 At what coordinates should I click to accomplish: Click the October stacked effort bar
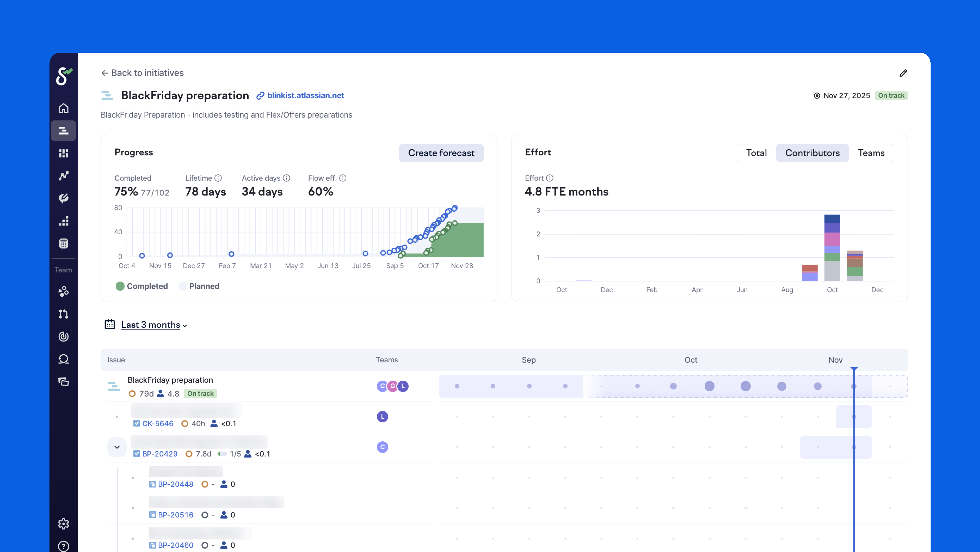(x=832, y=247)
